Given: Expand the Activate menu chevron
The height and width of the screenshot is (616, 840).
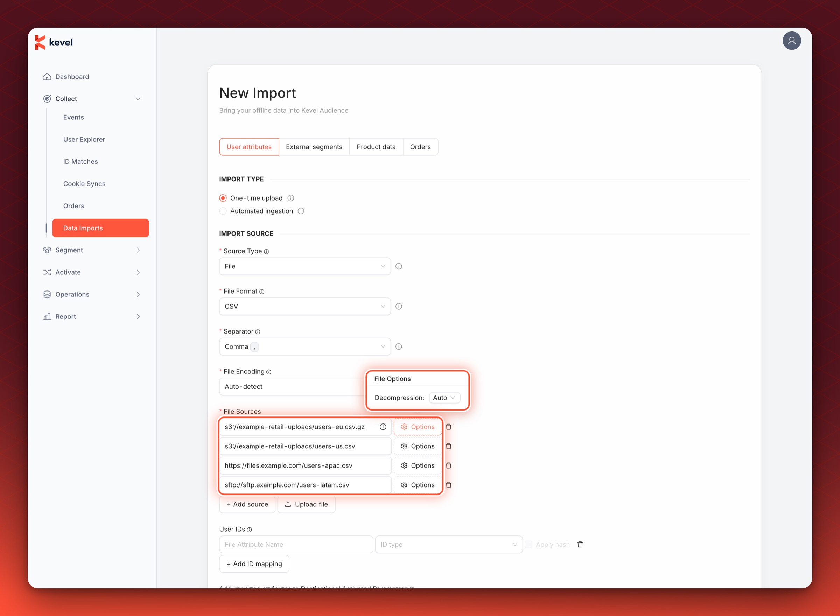Looking at the screenshot, I should [138, 272].
